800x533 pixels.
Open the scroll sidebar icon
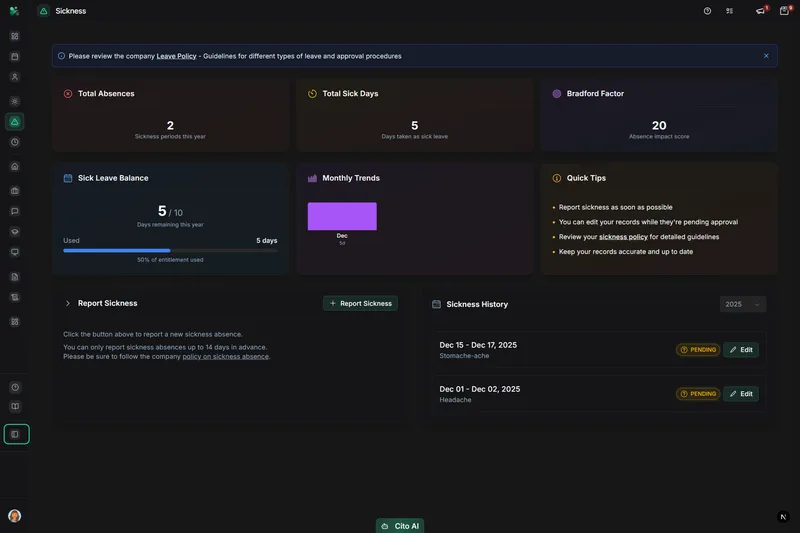click(x=15, y=297)
